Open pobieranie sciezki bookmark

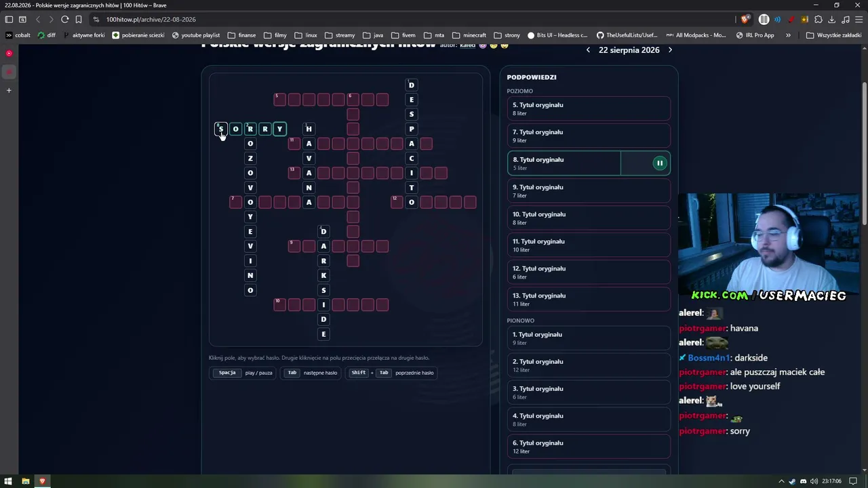point(138,35)
